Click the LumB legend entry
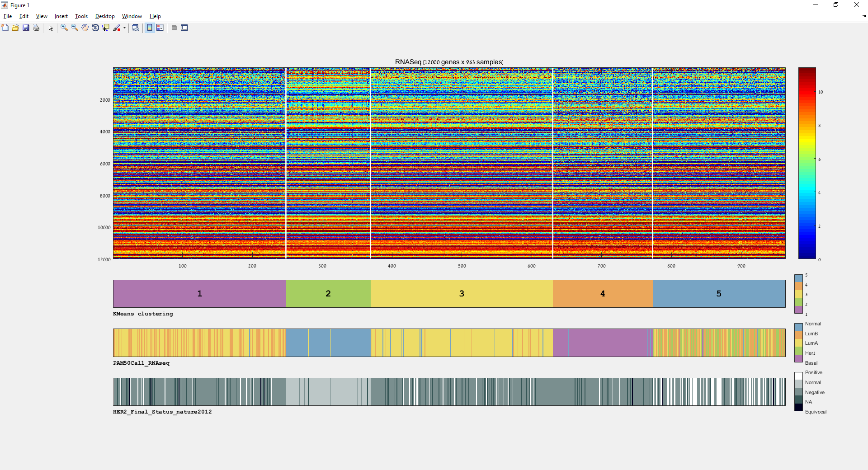The width and height of the screenshot is (868, 470). (811, 334)
